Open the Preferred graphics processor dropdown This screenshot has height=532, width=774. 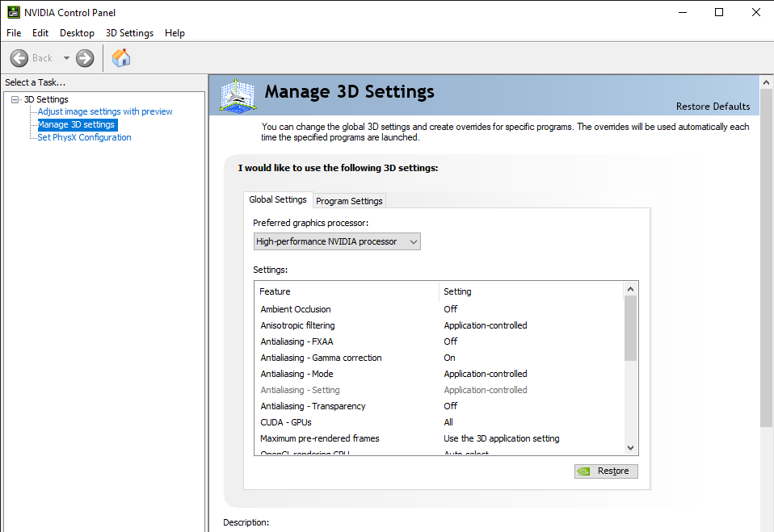(337, 241)
